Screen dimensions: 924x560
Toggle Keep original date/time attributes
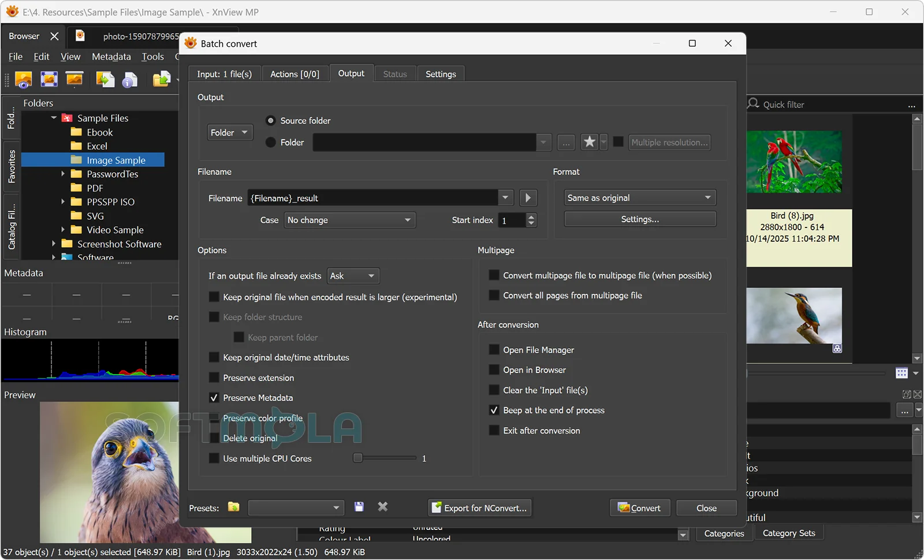click(x=214, y=357)
